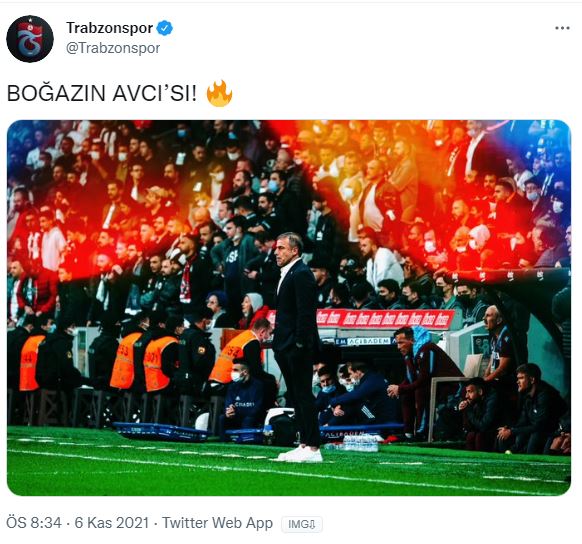This screenshot has width=582, height=544.
Task: Click the IMG download button
Action: tap(302, 524)
